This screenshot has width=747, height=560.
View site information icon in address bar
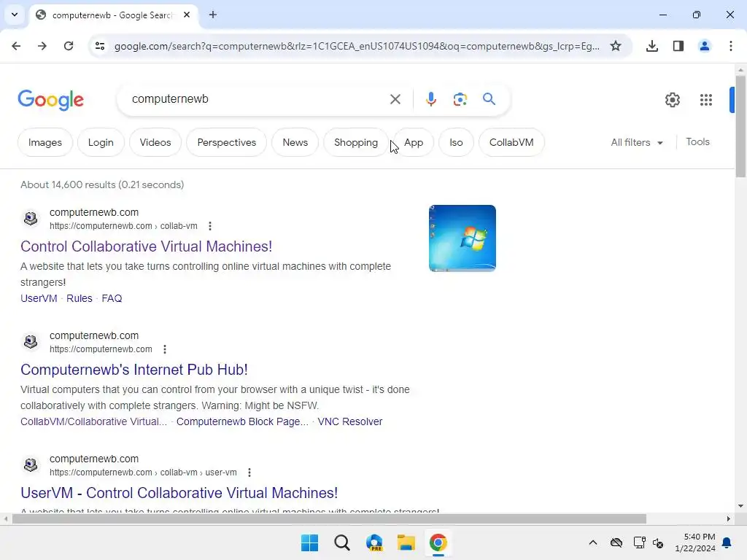coord(99,46)
